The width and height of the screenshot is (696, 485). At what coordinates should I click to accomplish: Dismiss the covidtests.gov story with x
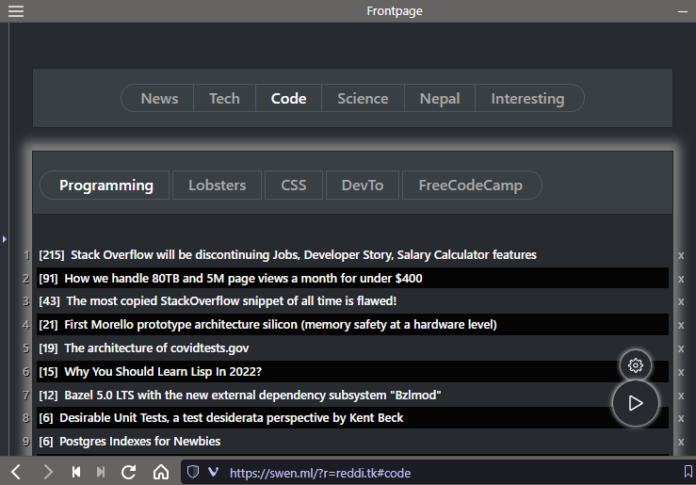coord(680,349)
